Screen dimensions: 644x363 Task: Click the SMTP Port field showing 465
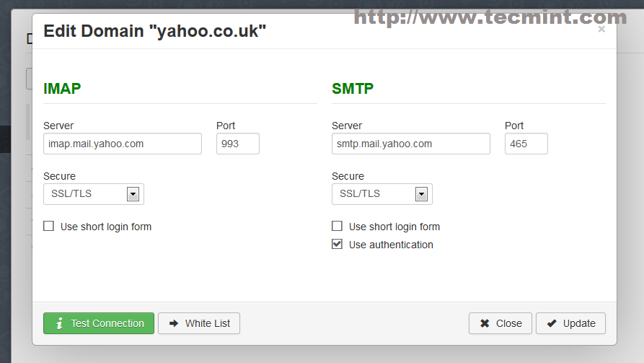[526, 144]
